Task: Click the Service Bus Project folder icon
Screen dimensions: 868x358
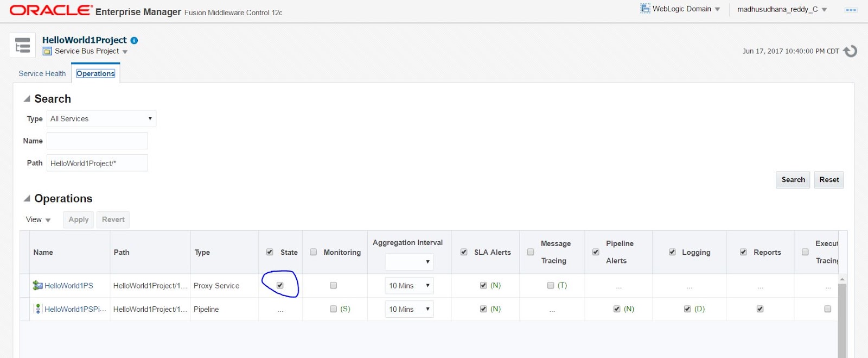Action: (47, 51)
